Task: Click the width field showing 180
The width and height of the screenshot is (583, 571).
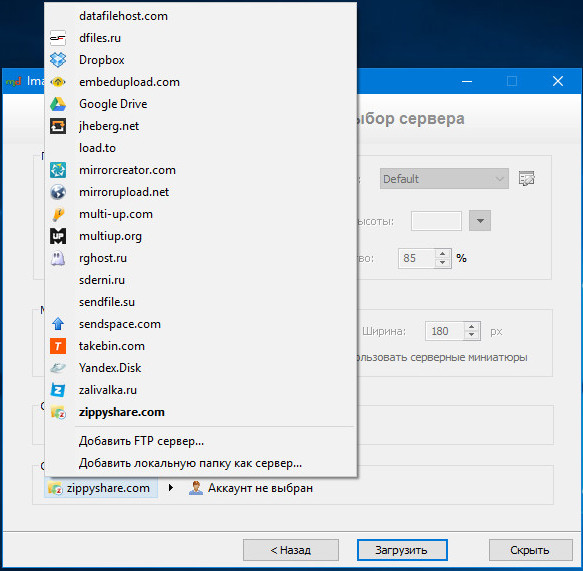Action: click(x=444, y=331)
